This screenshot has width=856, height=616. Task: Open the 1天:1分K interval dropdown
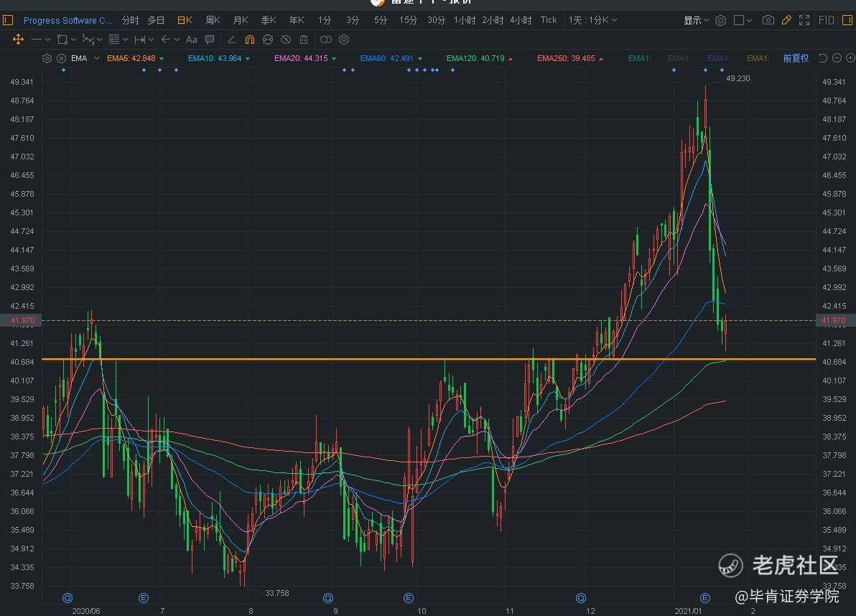coord(592,20)
